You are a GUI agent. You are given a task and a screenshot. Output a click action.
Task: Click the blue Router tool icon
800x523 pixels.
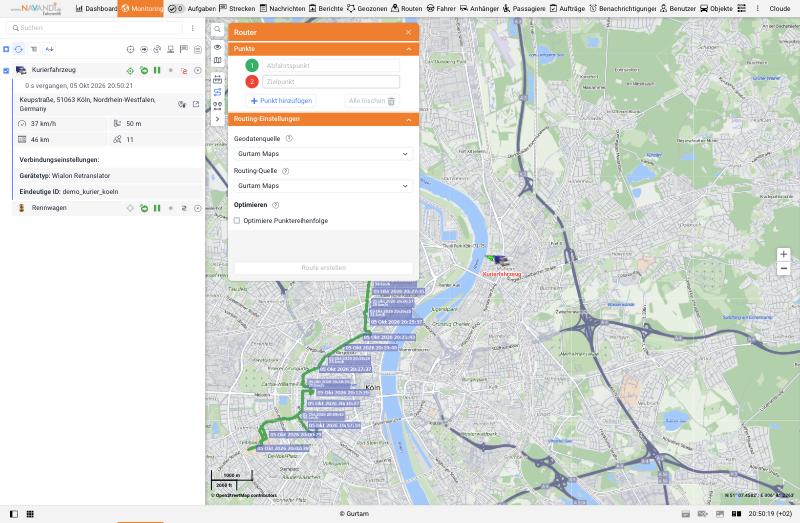(x=217, y=92)
